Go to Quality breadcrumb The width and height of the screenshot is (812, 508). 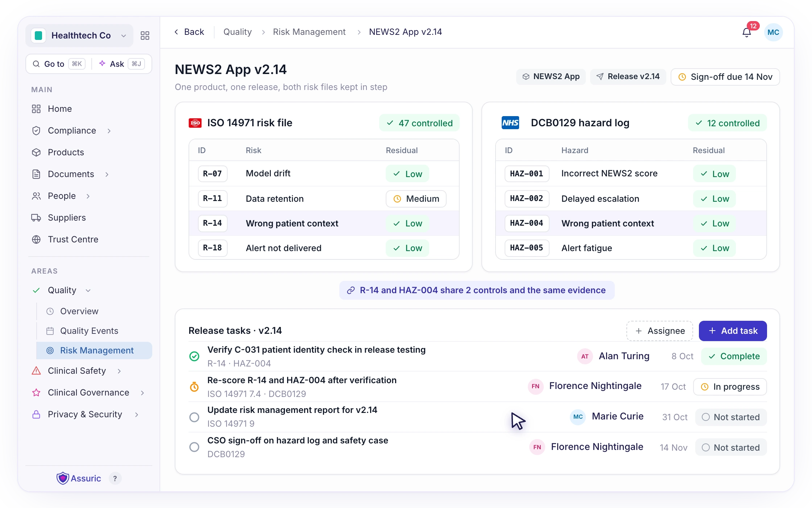(x=237, y=32)
